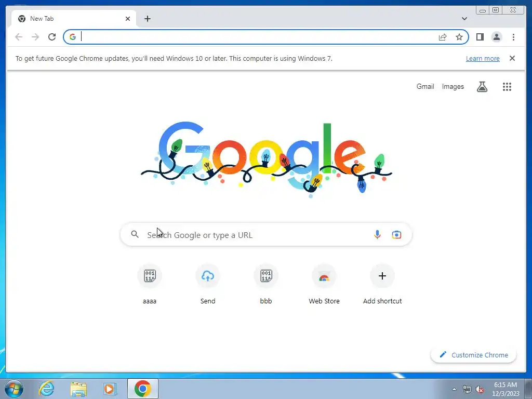Click the Search Google or type a URL box
The image size is (532, 399).
click(x=267, y=234)
